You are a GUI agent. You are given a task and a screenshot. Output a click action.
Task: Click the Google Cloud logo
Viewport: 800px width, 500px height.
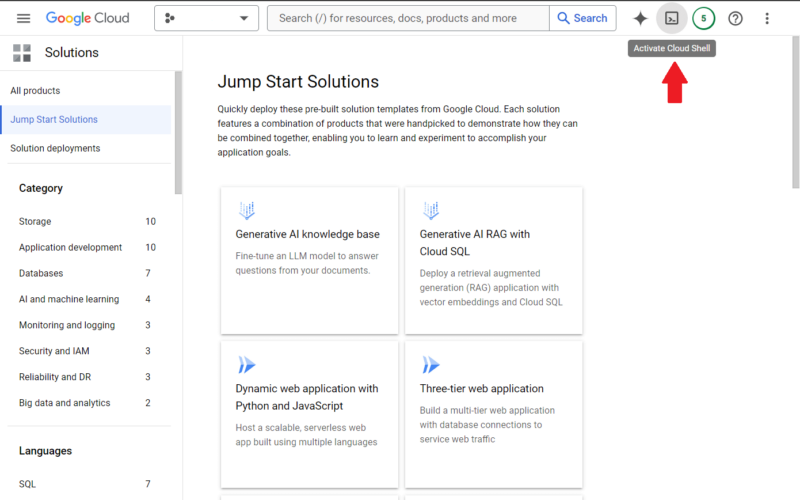87,18
